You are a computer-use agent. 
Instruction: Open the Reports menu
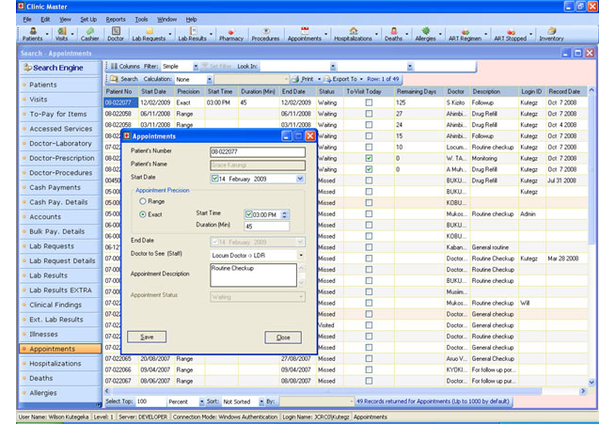click(115, 19)
